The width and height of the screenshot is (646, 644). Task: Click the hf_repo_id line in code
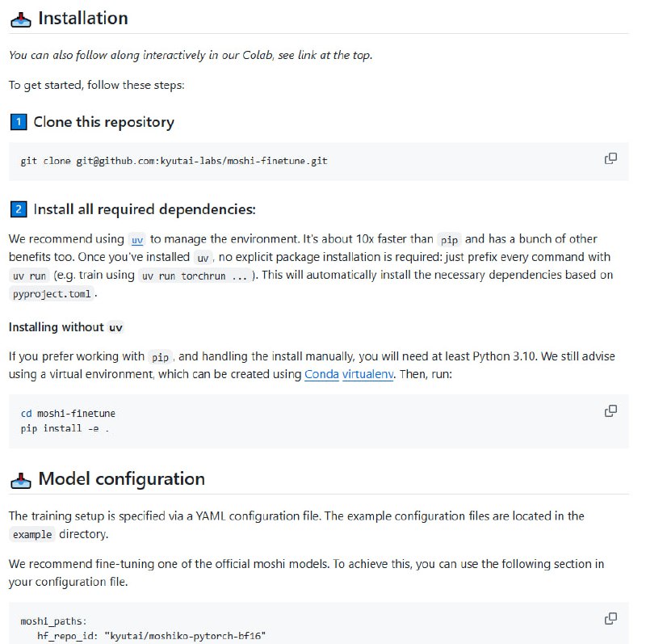(151, 636)
